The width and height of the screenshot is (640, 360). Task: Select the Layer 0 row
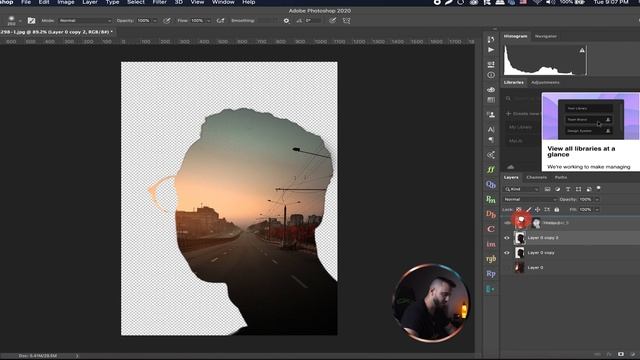click(570, 268)
